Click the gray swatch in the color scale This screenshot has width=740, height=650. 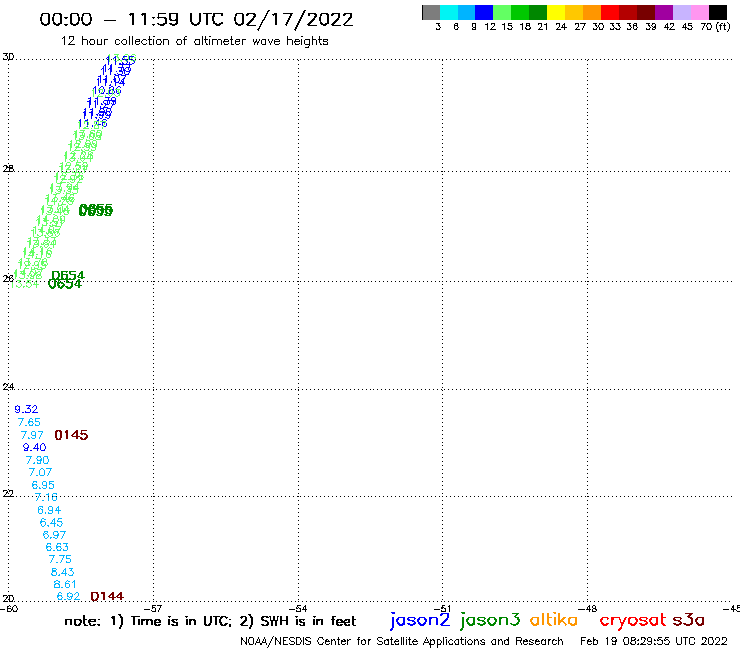point(431,12)
